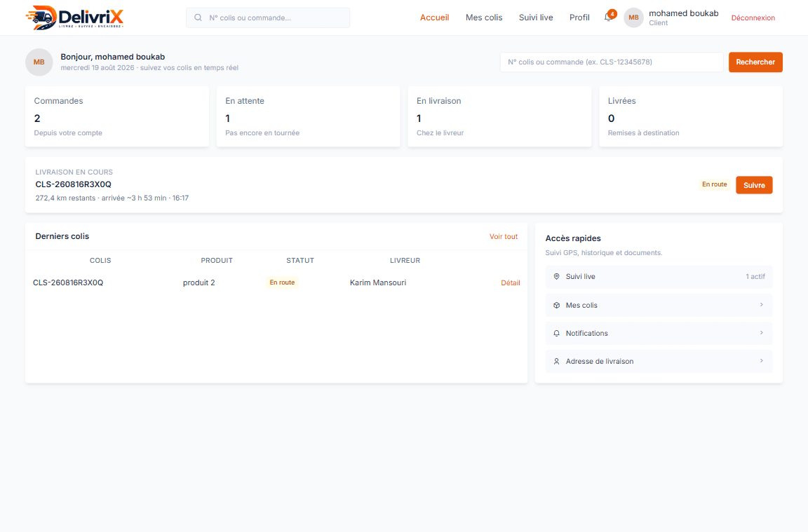Click the En attente stat card
Image resolution: width=808 pixels, height=532 pixels.
pos(308,116)
